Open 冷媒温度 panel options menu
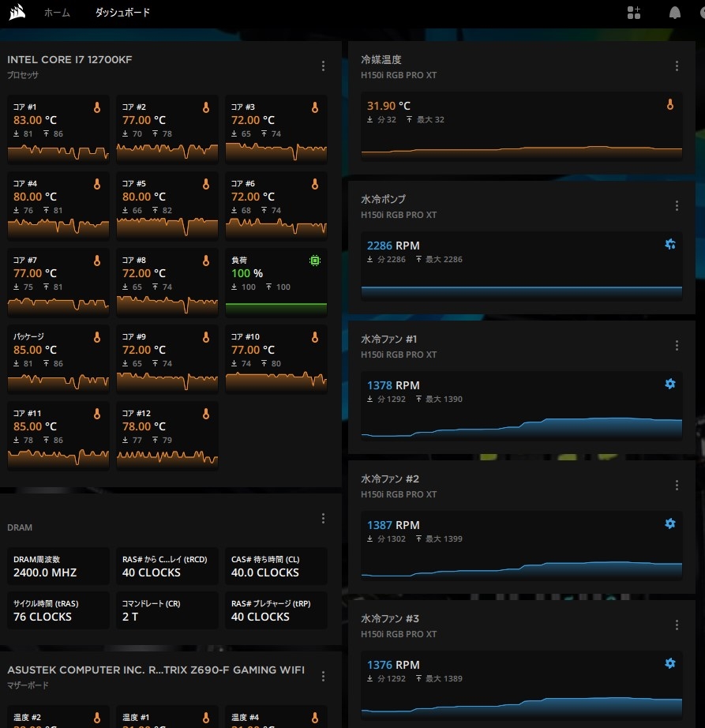Screen dimensions: 705x728 coord(677,66)
